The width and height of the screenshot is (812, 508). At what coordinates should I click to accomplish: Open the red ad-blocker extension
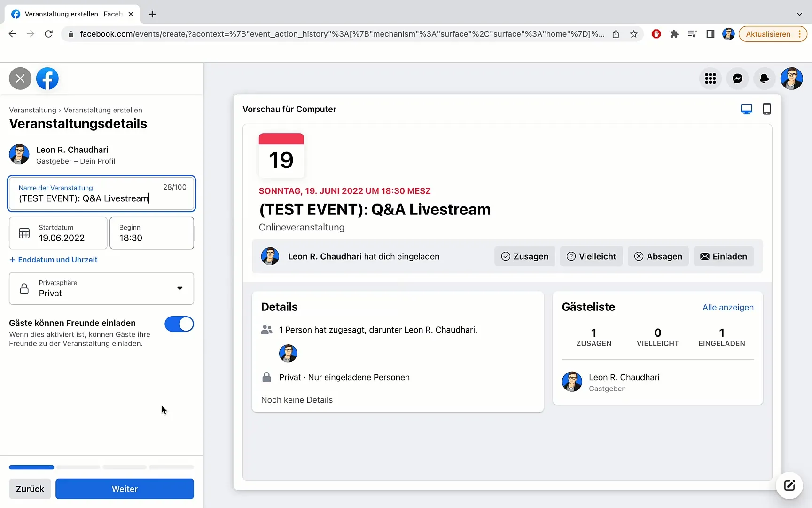(x=656, y=34)
